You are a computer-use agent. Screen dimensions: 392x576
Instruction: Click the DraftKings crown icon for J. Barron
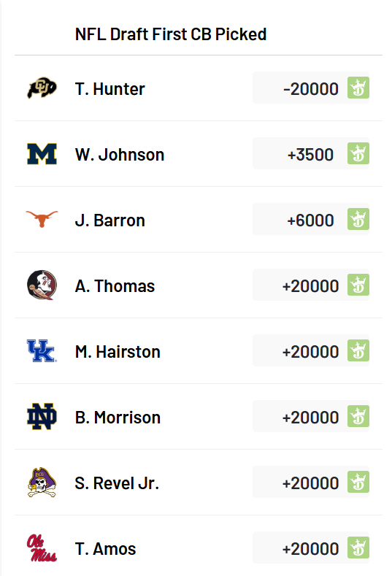pos(358,219)
